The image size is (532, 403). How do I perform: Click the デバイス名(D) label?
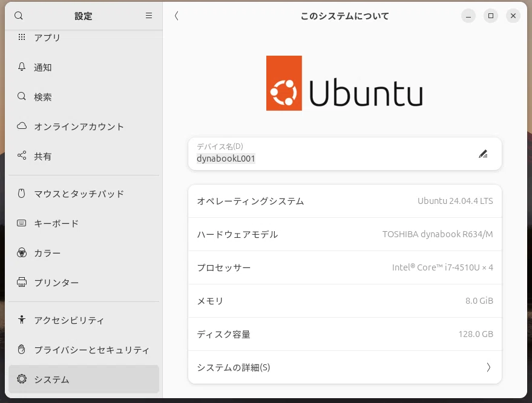pyautogui.click(x=220, y=146)
